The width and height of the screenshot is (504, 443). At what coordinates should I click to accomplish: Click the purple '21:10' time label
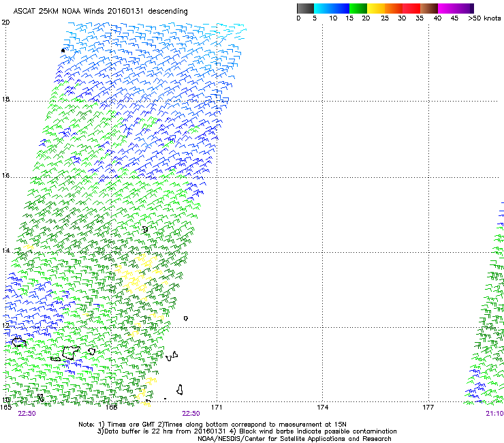coord(494,414)
